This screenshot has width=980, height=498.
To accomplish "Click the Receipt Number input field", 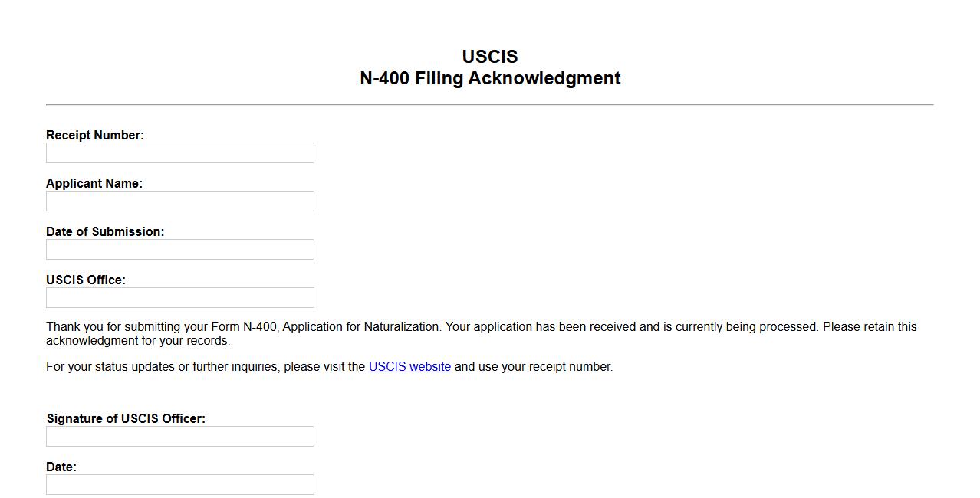I will [x=179, y=153].
